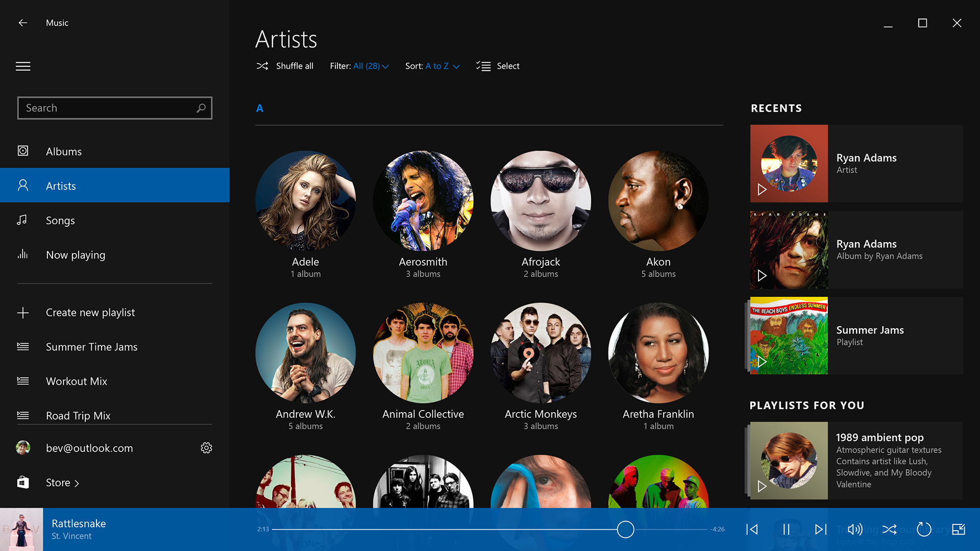Open the volume control

pos(855,530)
